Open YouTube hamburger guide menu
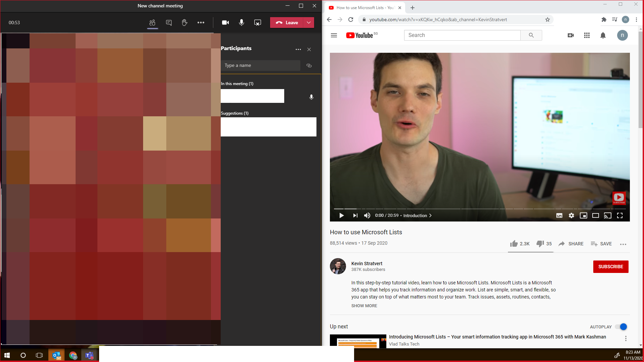 [334, 35]
